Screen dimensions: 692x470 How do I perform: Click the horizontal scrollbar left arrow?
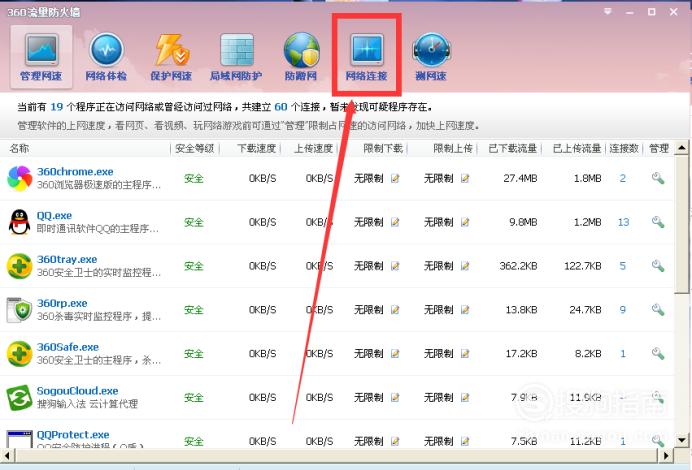6,455
